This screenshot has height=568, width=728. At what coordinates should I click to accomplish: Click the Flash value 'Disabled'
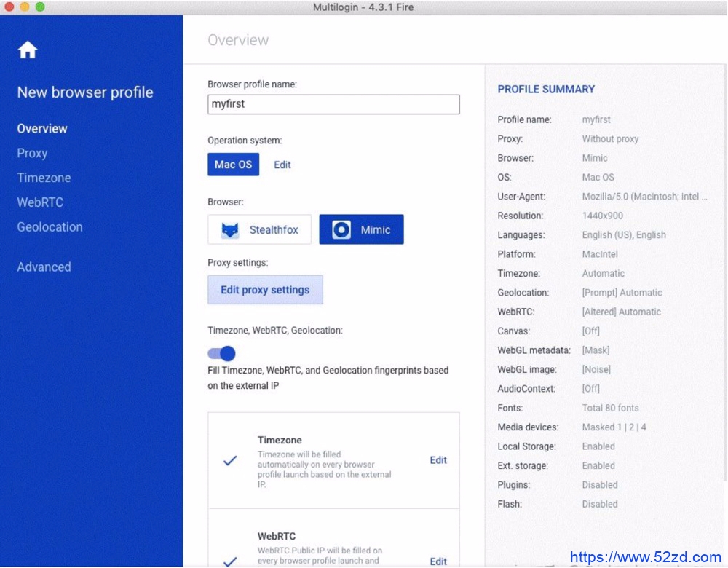click(x=600, y=504)
